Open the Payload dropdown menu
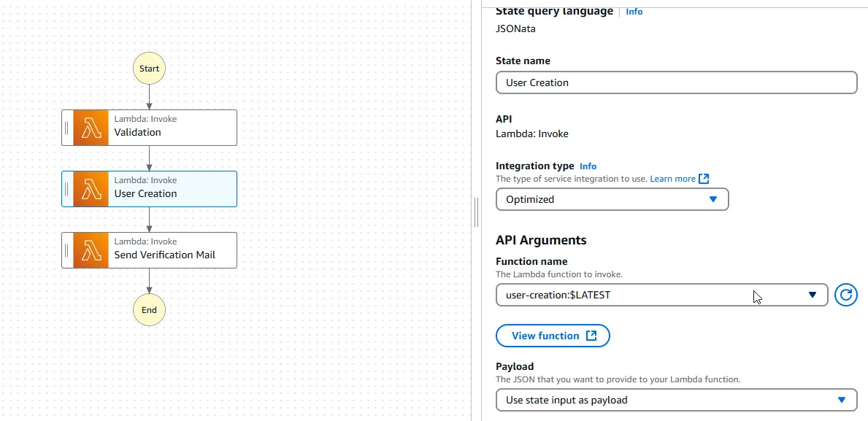 tap(676, 400)
